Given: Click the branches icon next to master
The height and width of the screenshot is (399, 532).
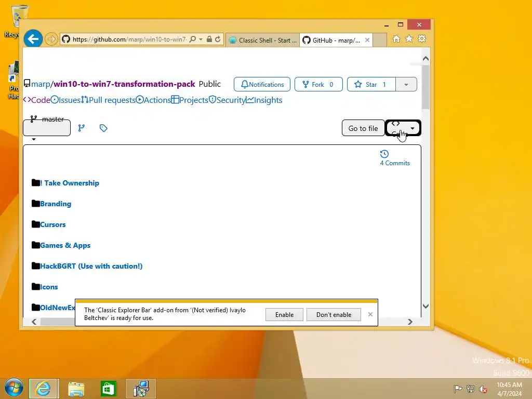Looking at the screenshot, I should click(82, 128).
